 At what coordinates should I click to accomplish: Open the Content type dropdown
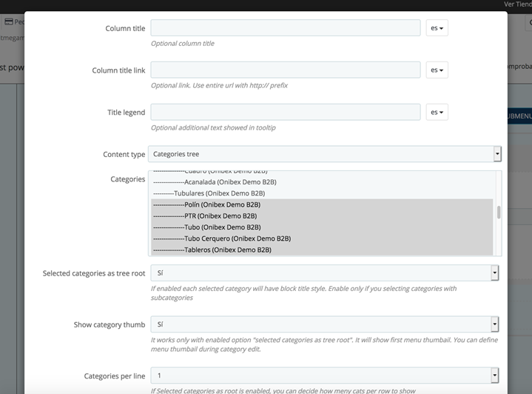tap(326, 154)
